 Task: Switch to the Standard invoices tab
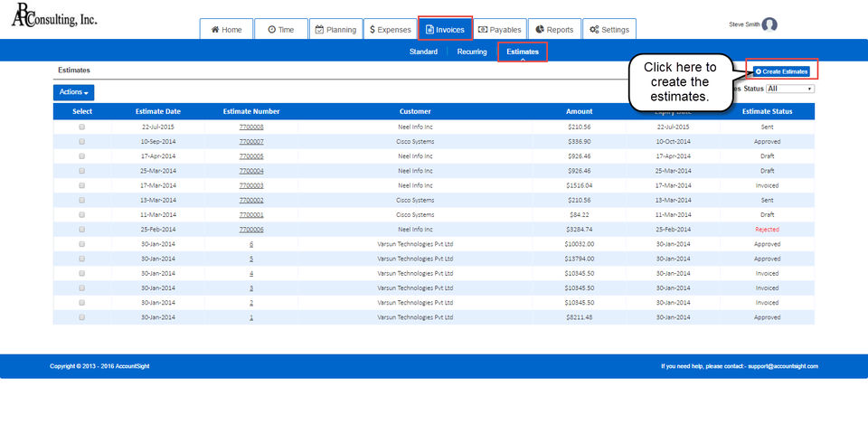tap(423, 52)
